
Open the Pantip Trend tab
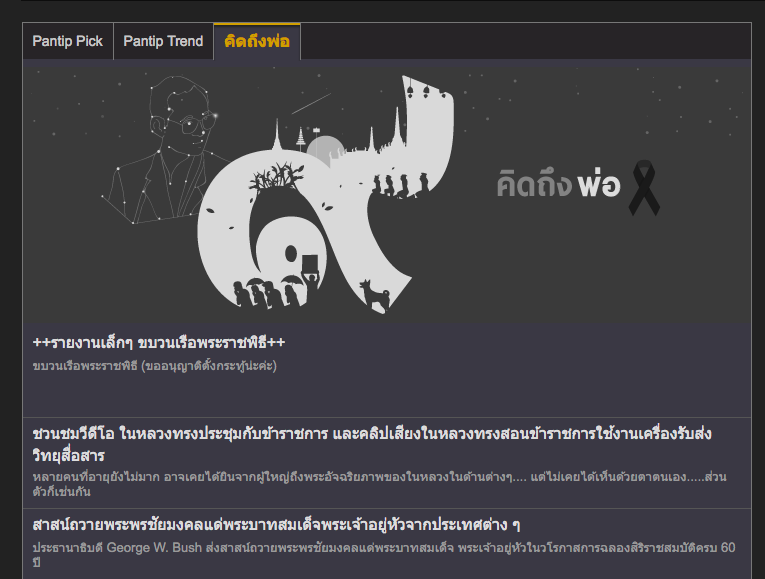163,41
